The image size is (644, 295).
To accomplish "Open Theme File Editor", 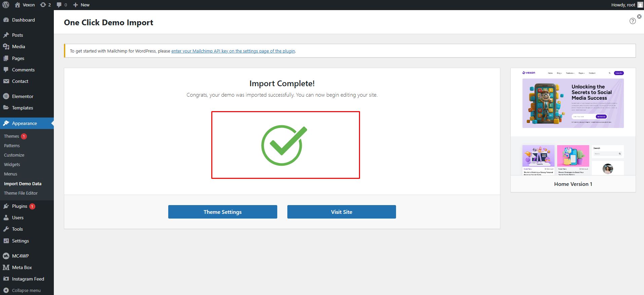I will pos(21,193).
